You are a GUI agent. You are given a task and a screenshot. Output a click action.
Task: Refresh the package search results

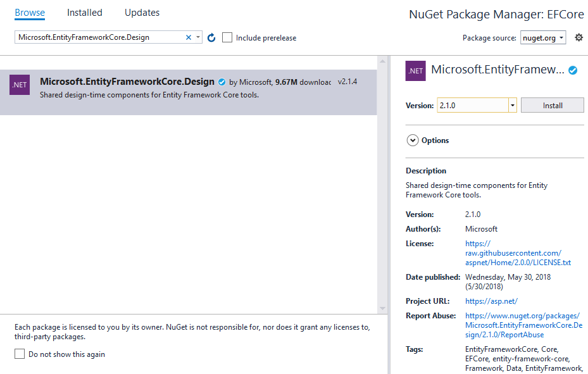pos(211,37)
